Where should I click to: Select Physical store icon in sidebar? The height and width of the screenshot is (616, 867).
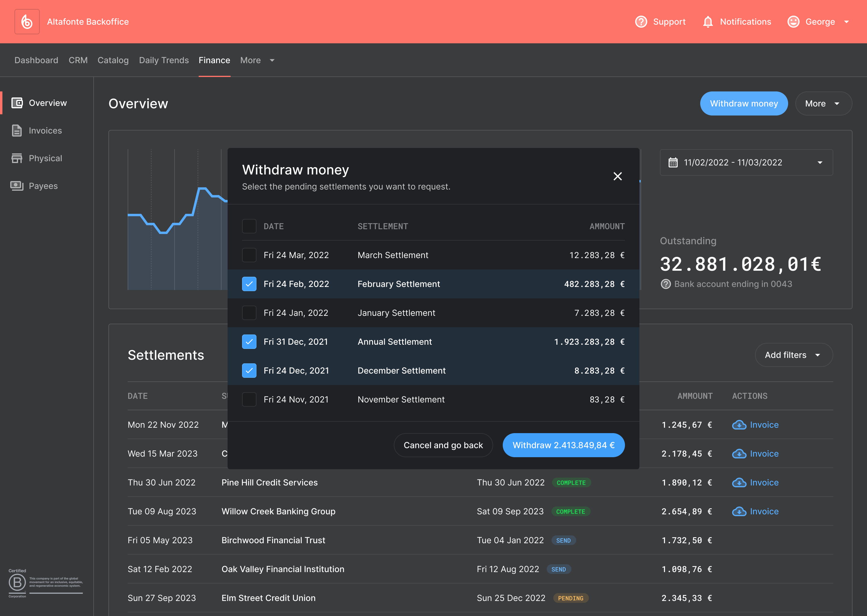(x=17, y=158)
